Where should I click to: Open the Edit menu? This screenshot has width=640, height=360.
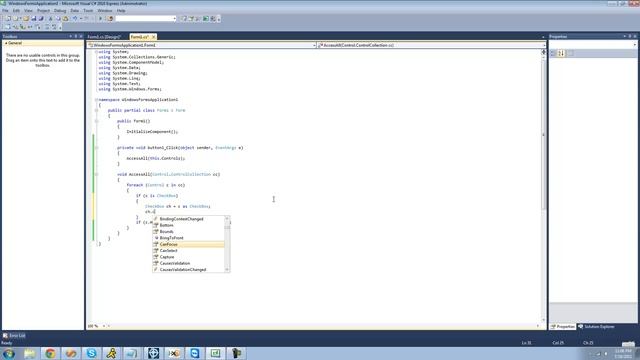pos(16,10)
